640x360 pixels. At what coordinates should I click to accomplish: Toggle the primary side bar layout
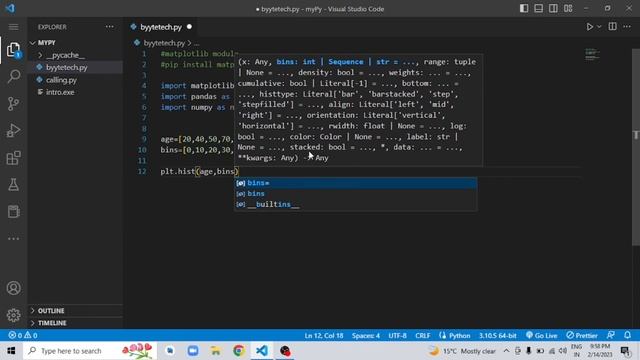click(x=524, y=9)
